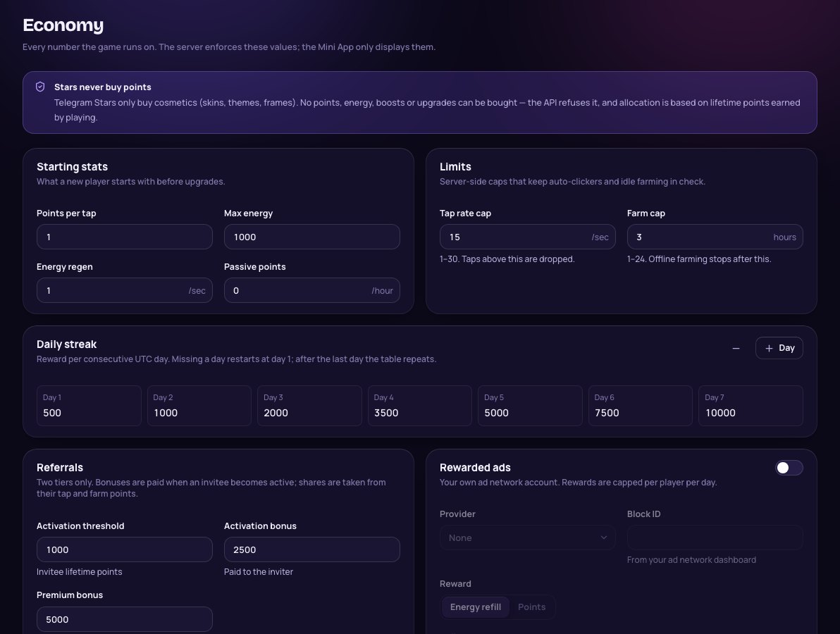This screenshot has width=840, height=634.
Task: Click the Economy page heading
Action: coord(63,25)
